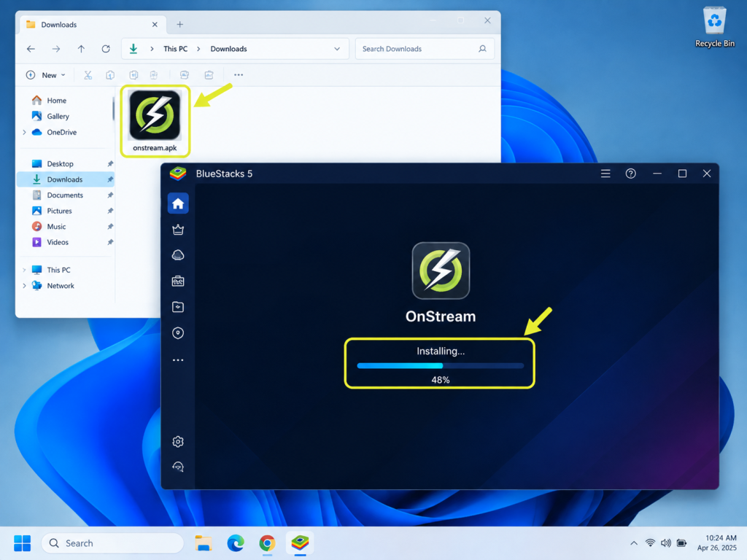Open BlueStacks hamburger menu
Image resolution: width=747 pixels, height=560 pixels.
[x=605, y=174]
